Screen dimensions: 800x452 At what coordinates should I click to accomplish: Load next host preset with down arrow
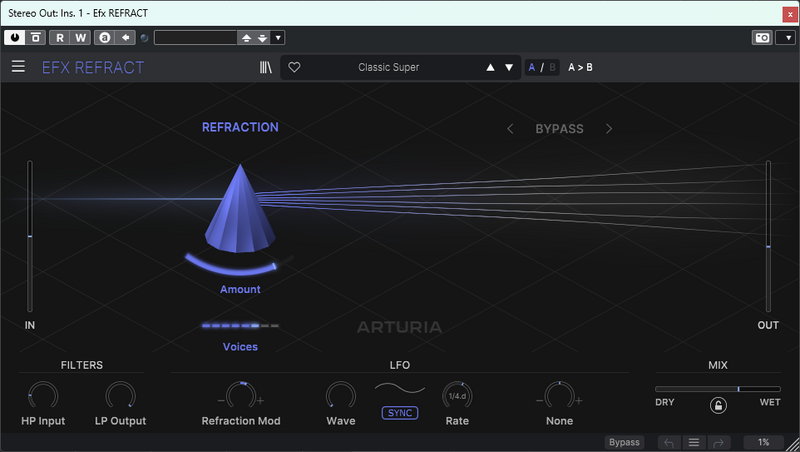tap(262, 38)
